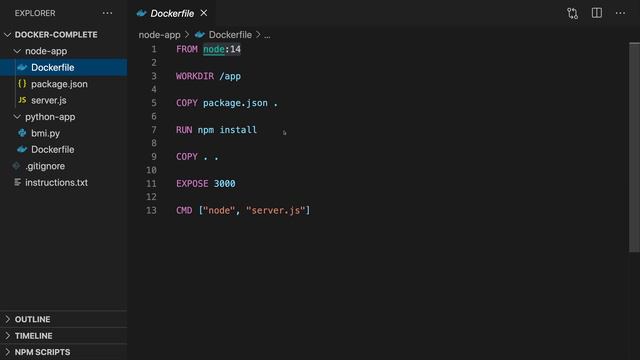The width and height of the screenshot is (640, 360).
Task: Click the JSON braces icon of package.json
Action: [22, 84]
